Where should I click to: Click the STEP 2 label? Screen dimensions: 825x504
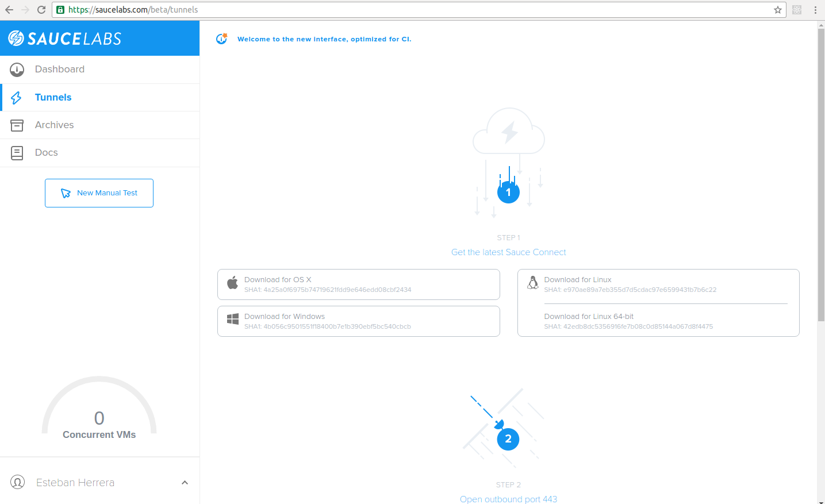coord(509,484)
